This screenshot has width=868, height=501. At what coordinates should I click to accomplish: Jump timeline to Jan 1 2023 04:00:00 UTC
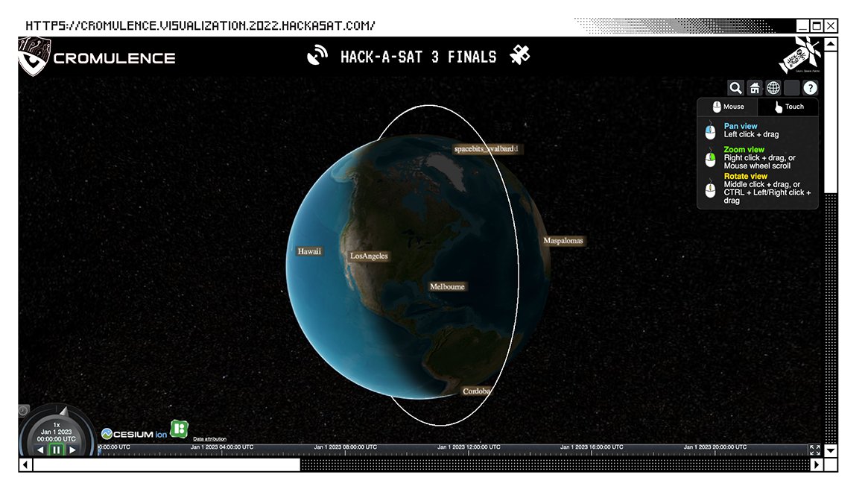[222, 447]
